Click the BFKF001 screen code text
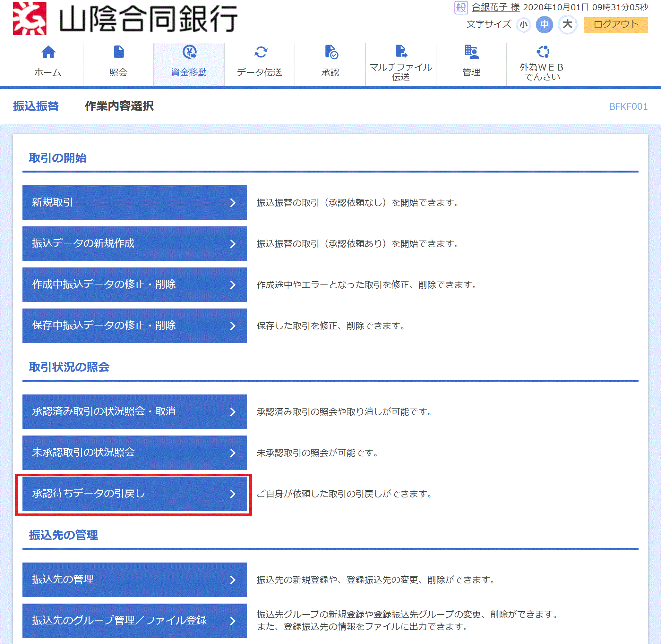Screen dimensions: 661x644 [x=628, y=106]
